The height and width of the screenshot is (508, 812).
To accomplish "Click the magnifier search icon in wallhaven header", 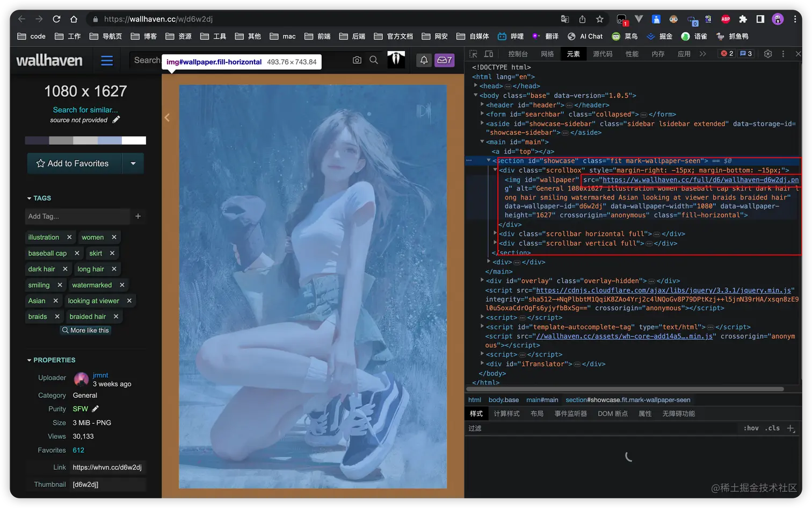I will [x=374, y=60].
